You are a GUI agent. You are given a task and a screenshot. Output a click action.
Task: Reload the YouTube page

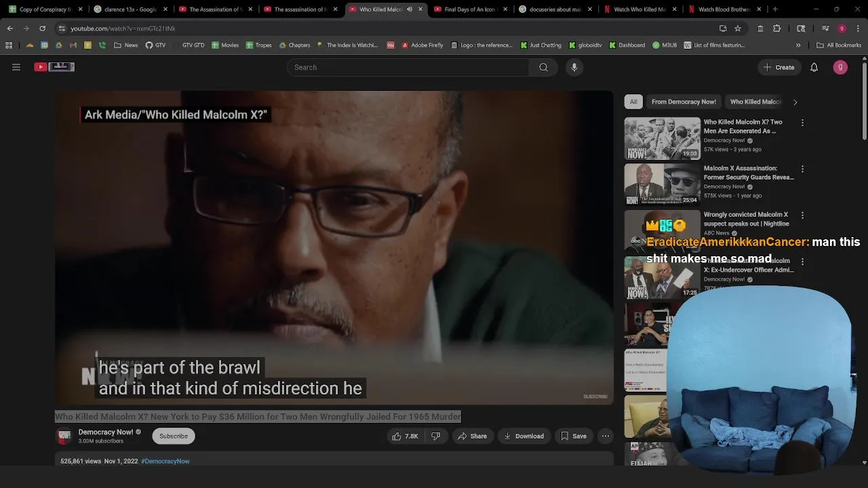coord(42,28)
